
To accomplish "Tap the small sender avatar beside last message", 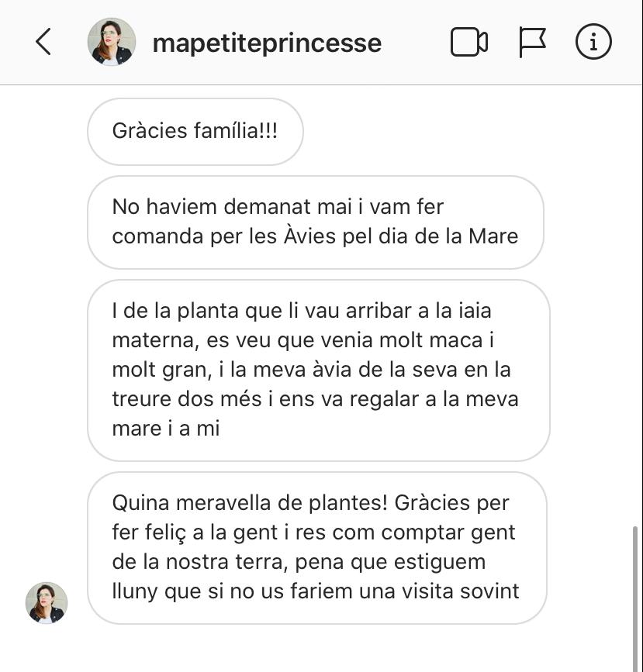I will click(x=47, y=603).
